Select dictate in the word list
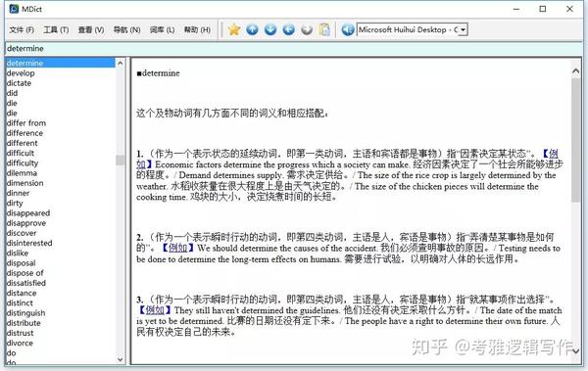Screen dimensions: 588x371 coord(19,83)
